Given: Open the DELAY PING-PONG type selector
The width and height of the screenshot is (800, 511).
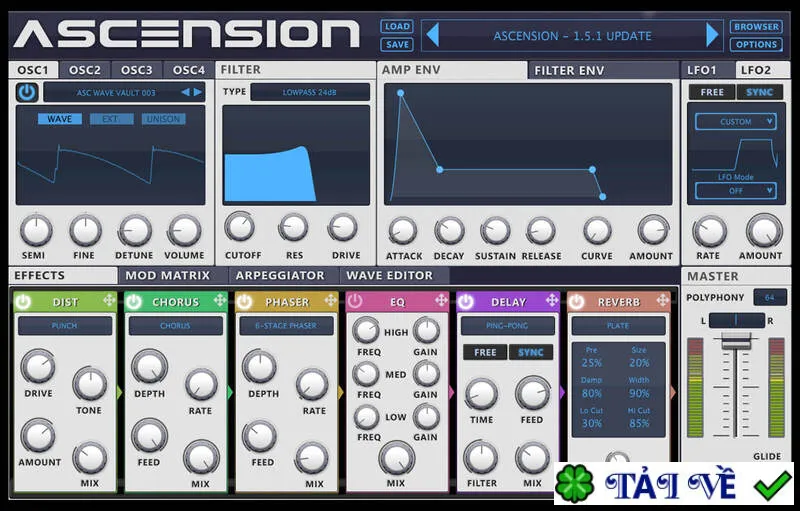Looking at the screenshot, I should [508, 325].
